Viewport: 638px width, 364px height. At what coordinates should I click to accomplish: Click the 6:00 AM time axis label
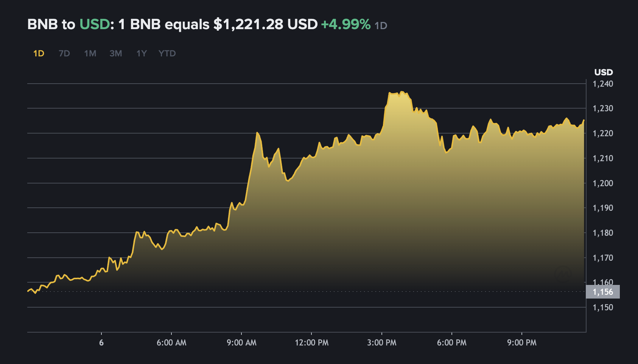coord(171,343)
